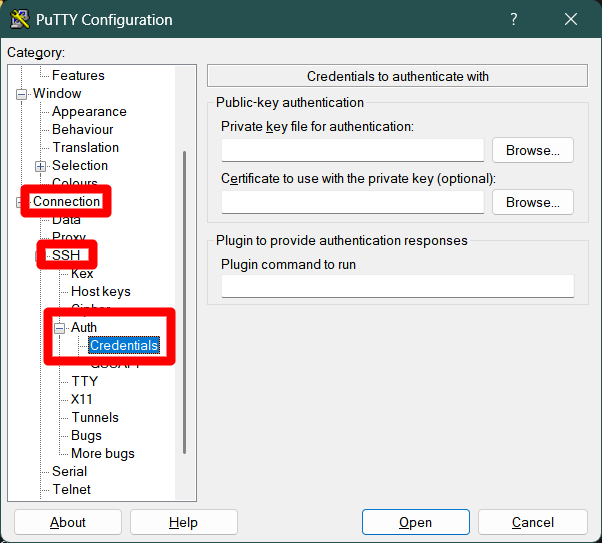Open the session with the Open button
This screenshot has height=543, width=602.
(415, 522)
